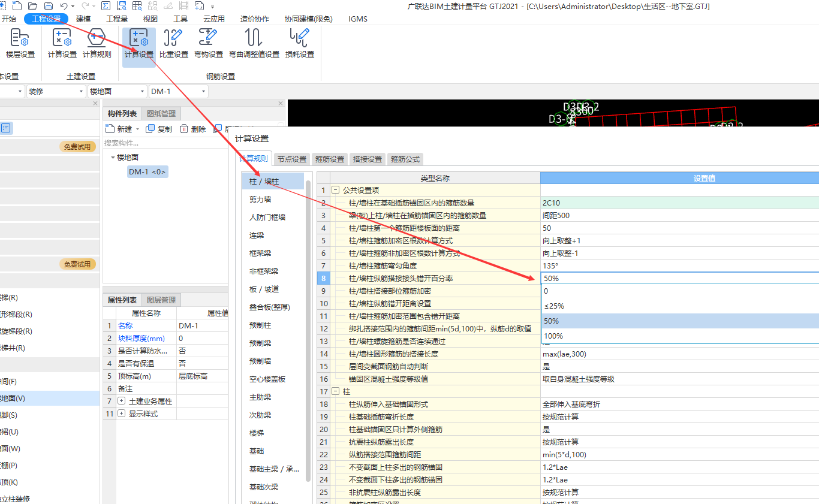819x504 pixels.
Task: Select highlighted 50% option in dropdown list
Action: click(x=679, y=321)
